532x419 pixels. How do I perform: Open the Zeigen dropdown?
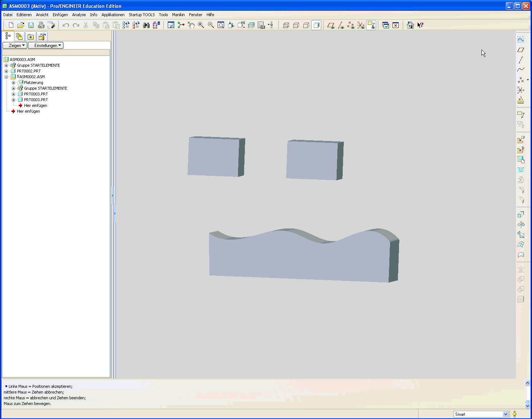point(15,46)
